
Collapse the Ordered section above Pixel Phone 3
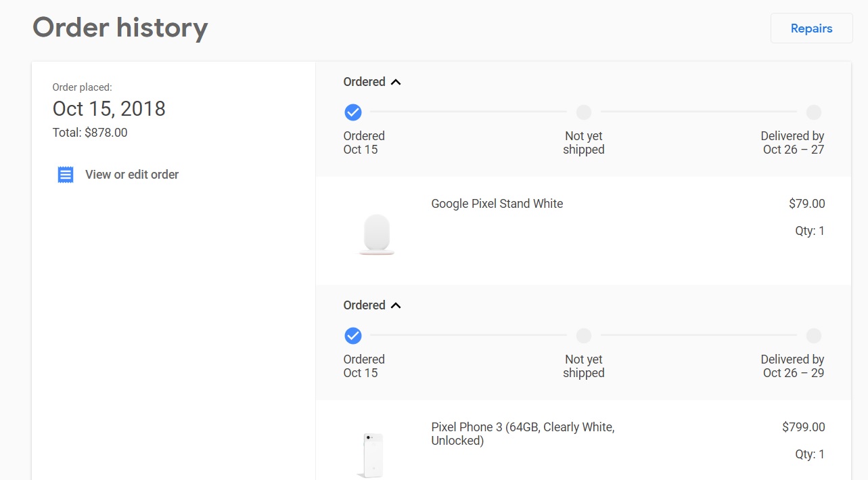pyautogui.click(x=396, y=305)
